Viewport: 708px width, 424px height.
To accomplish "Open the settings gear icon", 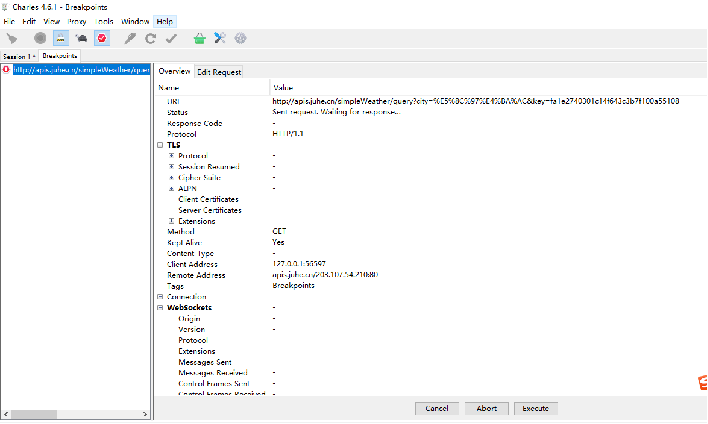I will (x=240, y=38).
